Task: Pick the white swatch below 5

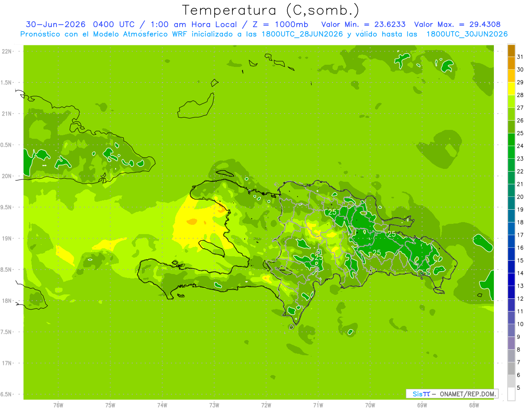Action: click(511, 394)
